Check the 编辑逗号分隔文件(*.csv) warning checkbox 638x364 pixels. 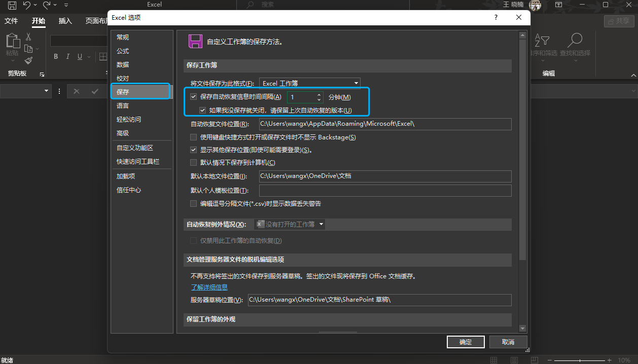[193, 204]
